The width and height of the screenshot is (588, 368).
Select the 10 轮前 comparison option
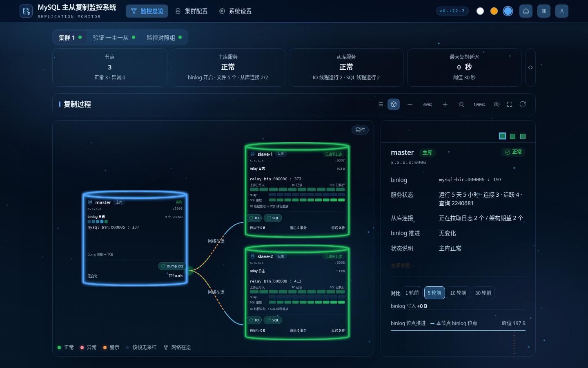458,293
